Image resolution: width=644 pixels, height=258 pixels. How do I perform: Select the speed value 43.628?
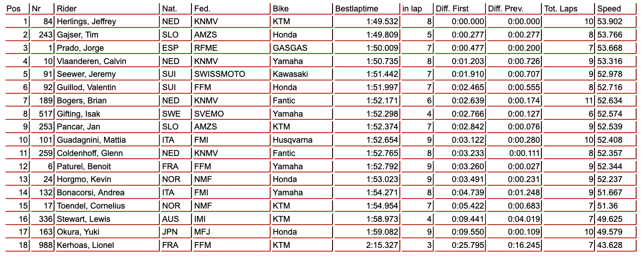(x=610, y=245)
